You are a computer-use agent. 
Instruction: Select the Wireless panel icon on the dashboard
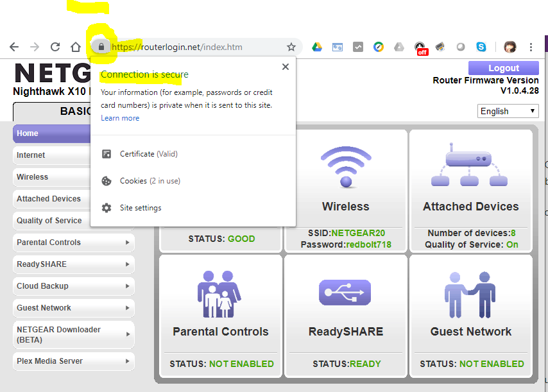point(345,166)
